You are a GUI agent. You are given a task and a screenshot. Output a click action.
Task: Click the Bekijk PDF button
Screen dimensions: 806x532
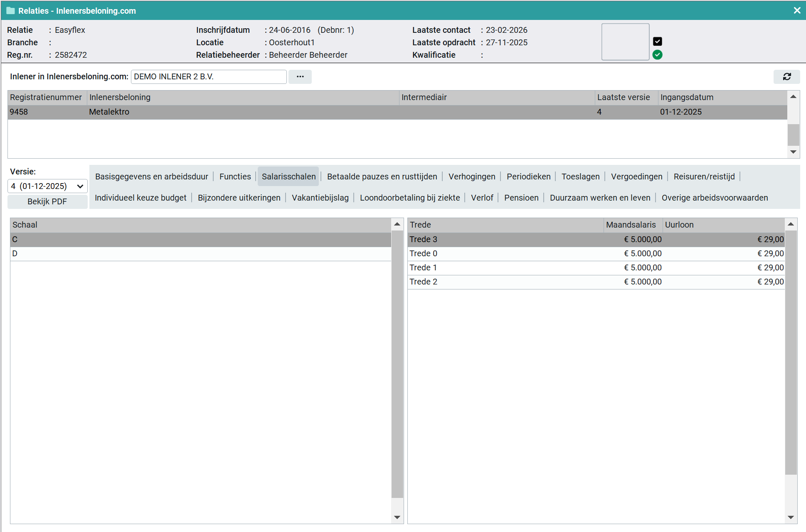[x=47, y=201]
